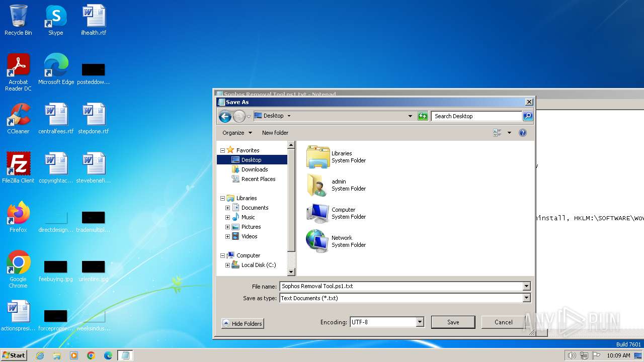This screenshot has height=362, width=644.
Task: Click the Change your view icon
Action: (498, 133)
